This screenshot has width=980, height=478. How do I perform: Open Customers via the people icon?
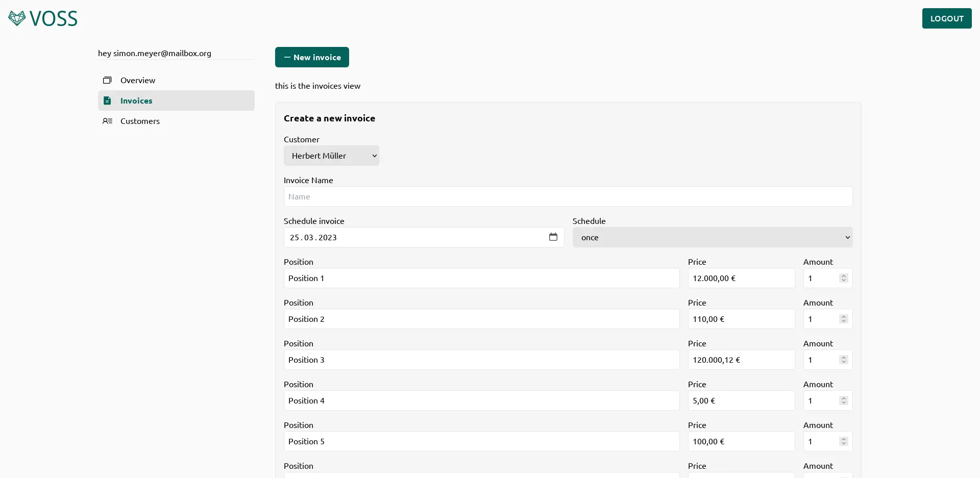[107, 121]
